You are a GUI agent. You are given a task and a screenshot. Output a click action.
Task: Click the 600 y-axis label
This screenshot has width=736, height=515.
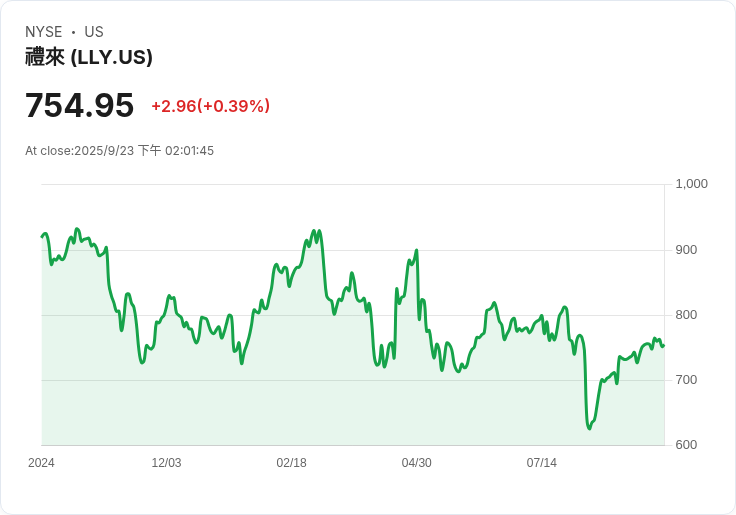[686, 445]
